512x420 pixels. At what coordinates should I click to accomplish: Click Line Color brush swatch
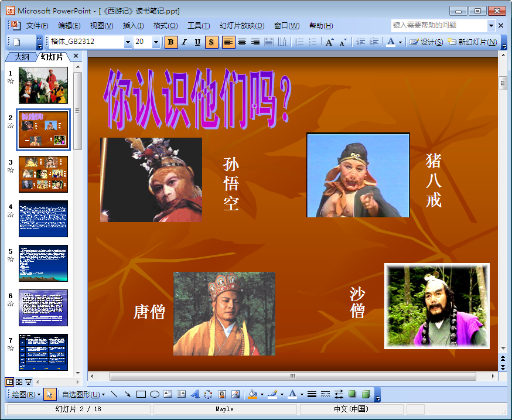(272, 394)
